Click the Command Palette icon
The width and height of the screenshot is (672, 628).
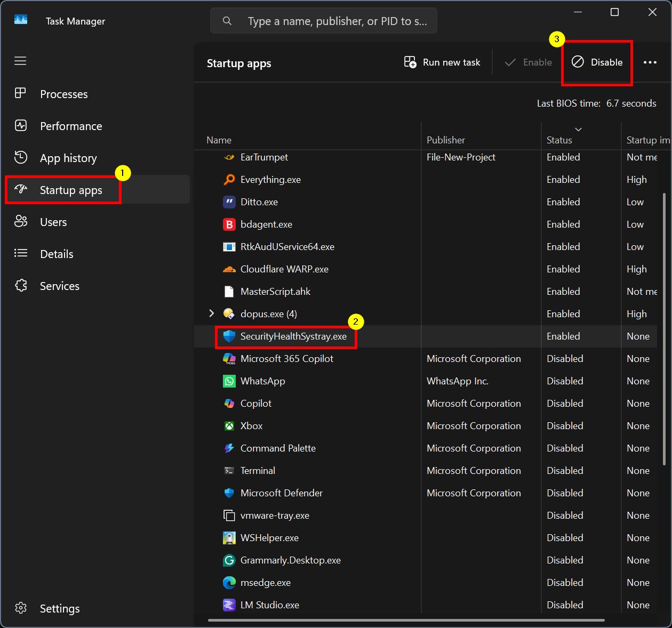(229, 448)
